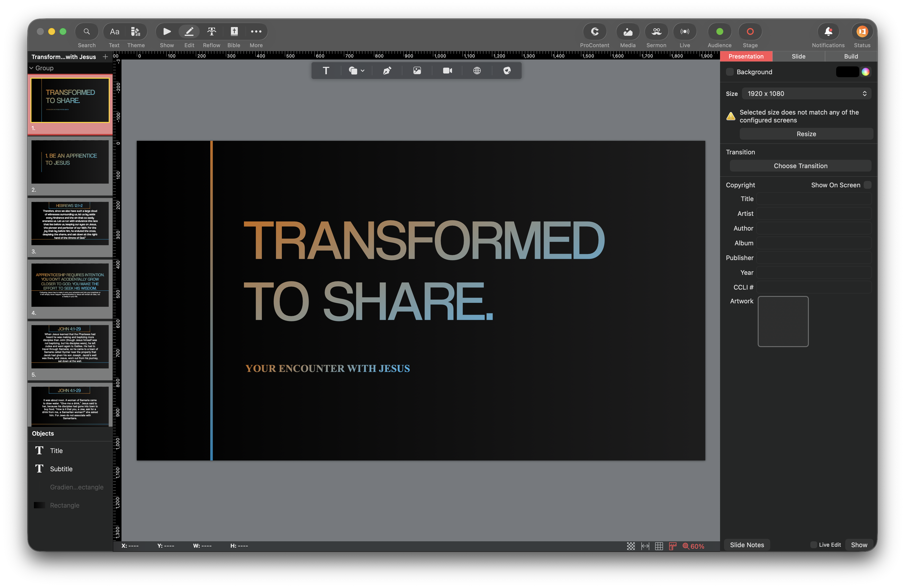Toggle the rulers icon in status bar

(x=672, y=546)
